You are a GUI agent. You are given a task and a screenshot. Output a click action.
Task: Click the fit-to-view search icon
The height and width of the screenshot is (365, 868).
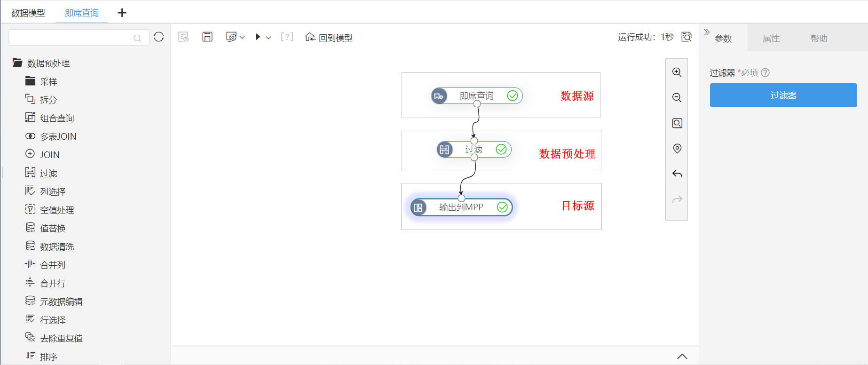(x=677, y=123)
